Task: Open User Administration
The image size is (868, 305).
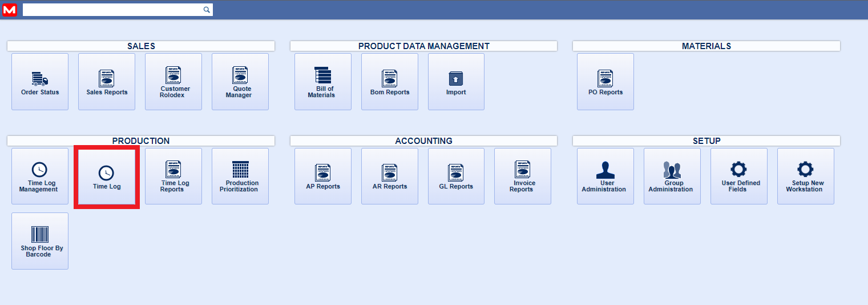Action: [x=605, y=176]
